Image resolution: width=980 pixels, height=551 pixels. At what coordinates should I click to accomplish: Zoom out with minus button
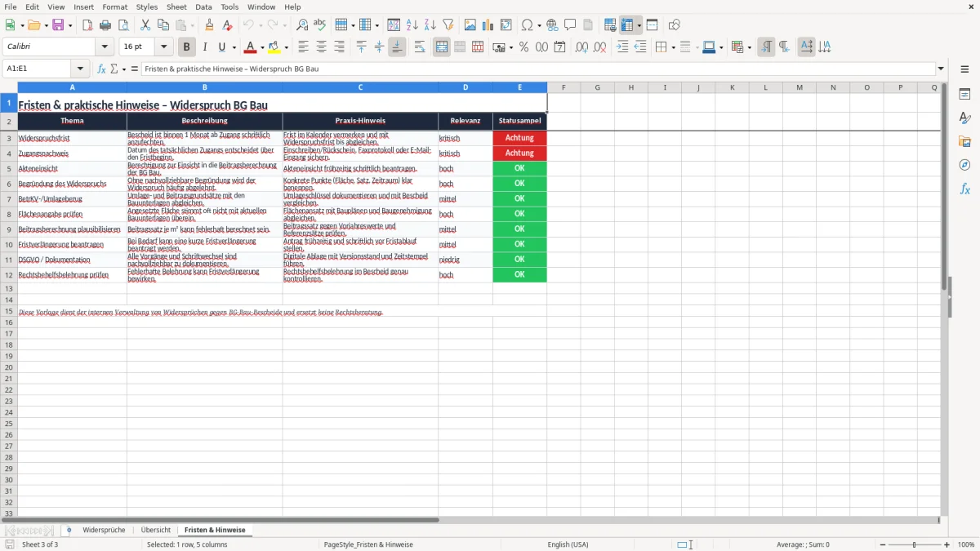pos(880,544)
